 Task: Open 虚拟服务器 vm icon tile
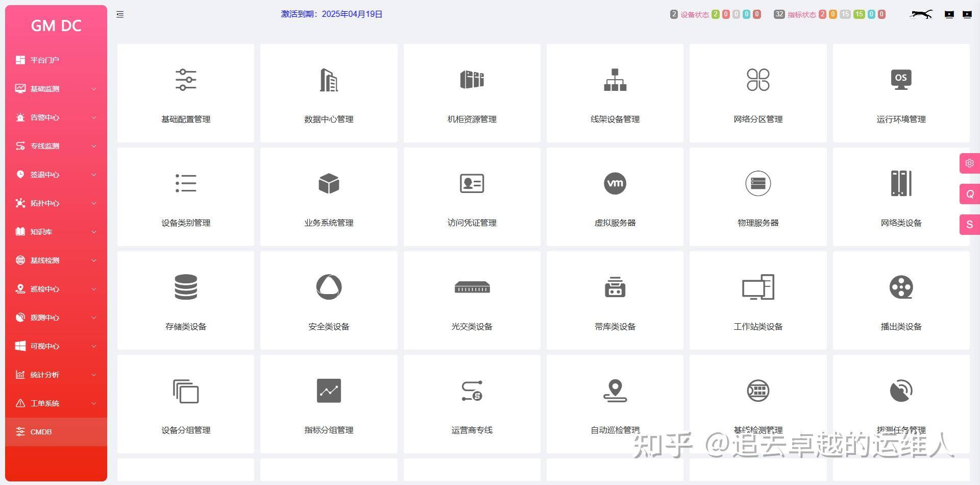point(615,197)
